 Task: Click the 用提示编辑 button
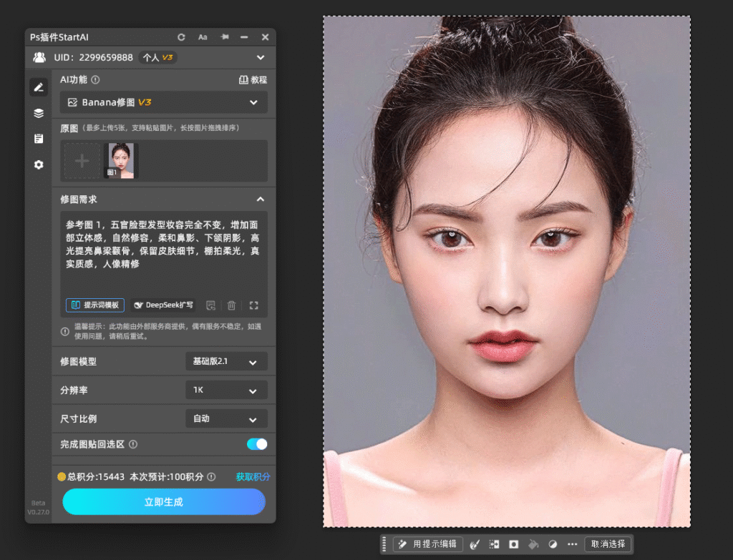[428, 544]
